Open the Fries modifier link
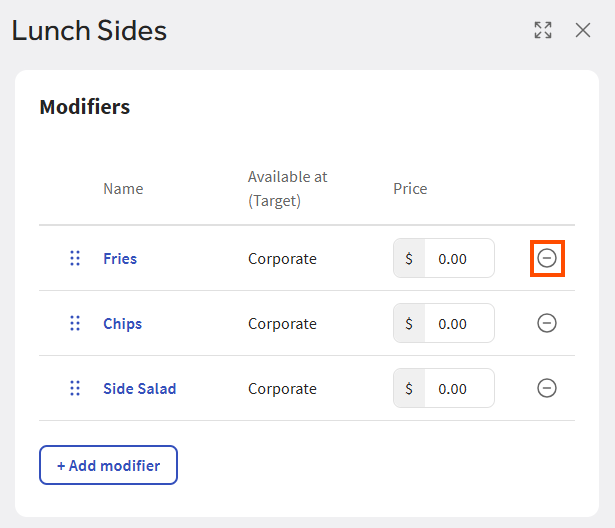 tap(120, 258)
